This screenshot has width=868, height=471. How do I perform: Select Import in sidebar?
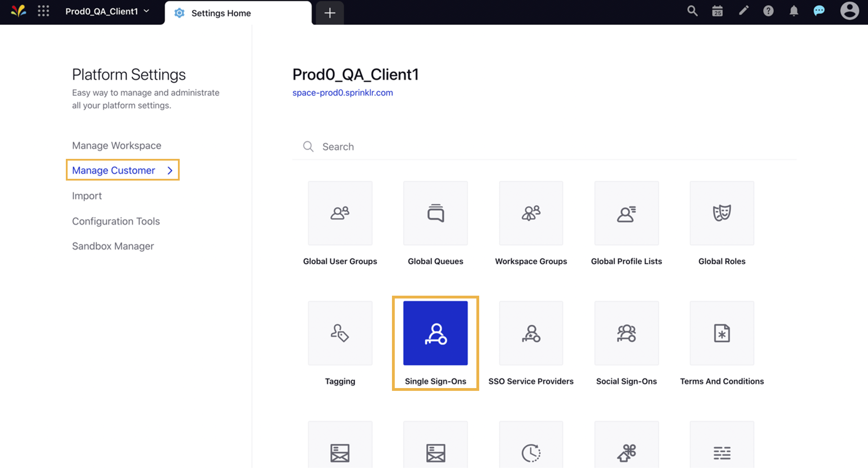click(87, 196)
